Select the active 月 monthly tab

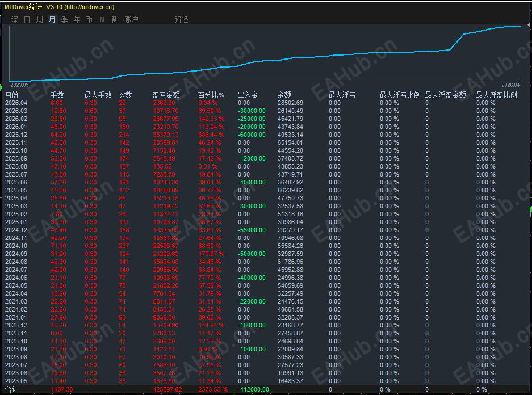tap(51, 19)
